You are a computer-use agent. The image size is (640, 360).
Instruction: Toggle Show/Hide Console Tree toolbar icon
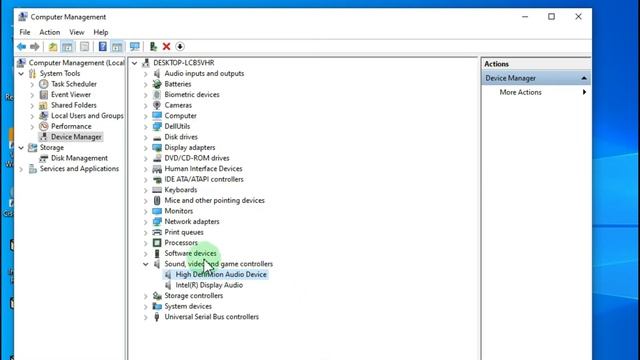(x=67, y=47)
